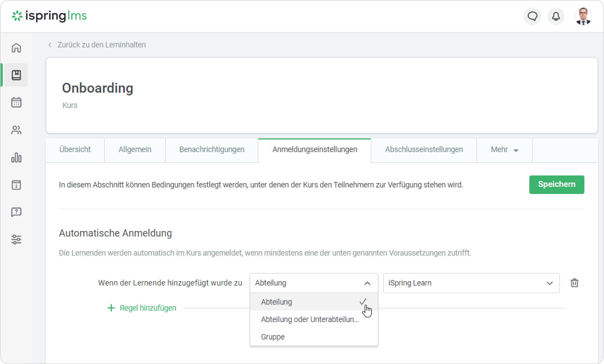Viewport: 604px width, 364px height.
Task: Open the chat messages bubble icon
Action: [x=532, y=17]
